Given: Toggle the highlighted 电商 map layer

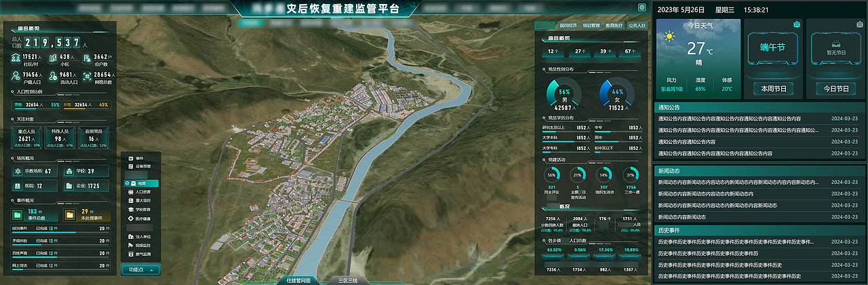Looking at the screenshot, I should 141,184.
